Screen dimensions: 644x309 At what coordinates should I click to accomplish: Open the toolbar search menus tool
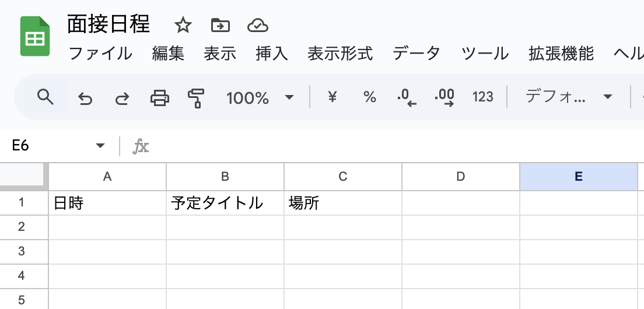click(x=45, y=97)
